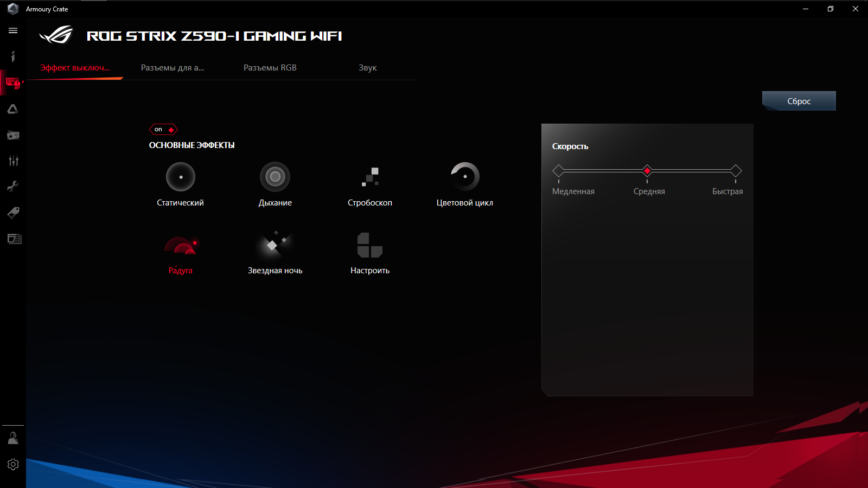Toggle the lighting effects on switch
This screenshot has width=868, height=488.
point(163,129)
